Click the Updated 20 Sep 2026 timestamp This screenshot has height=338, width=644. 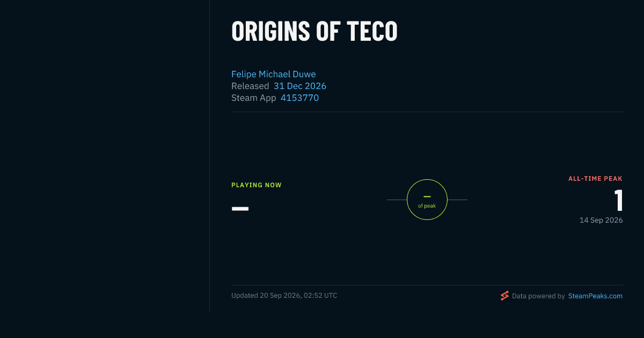coord(284,296)
